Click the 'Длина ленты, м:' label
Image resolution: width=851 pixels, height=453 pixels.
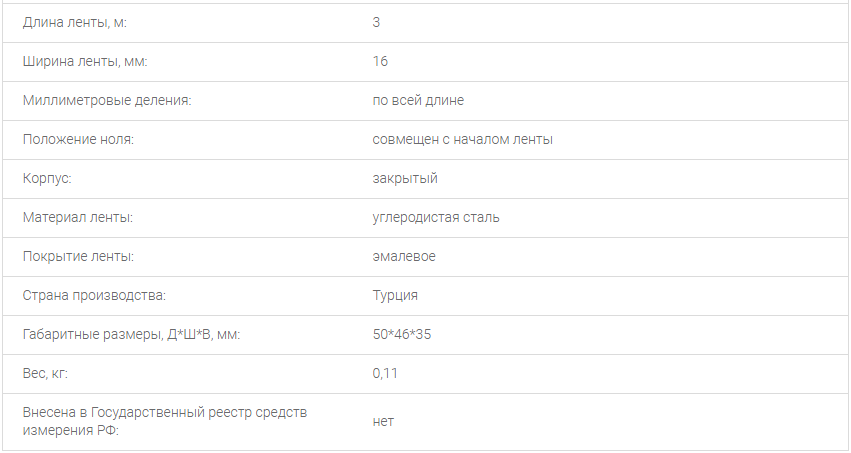(74, 23)
